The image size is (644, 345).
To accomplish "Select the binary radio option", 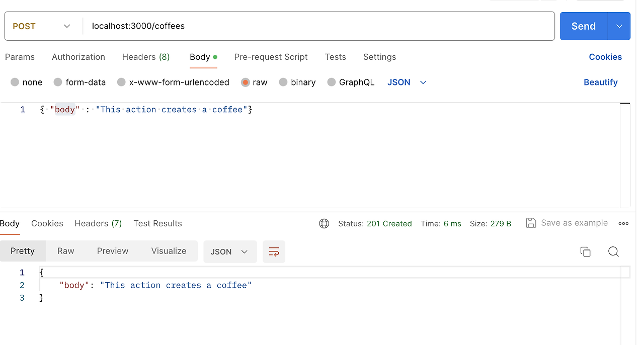I will pyautogui.click(x=283, y=82).
